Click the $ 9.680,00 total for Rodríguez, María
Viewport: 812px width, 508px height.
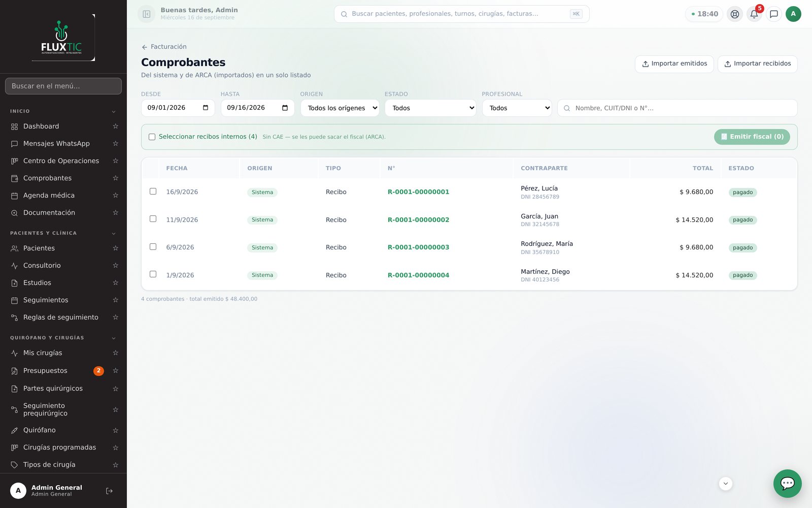[696, 247]
